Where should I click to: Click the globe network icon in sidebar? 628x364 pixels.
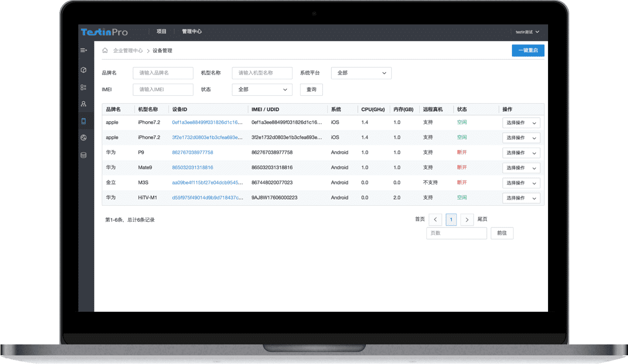coord(84,138)
